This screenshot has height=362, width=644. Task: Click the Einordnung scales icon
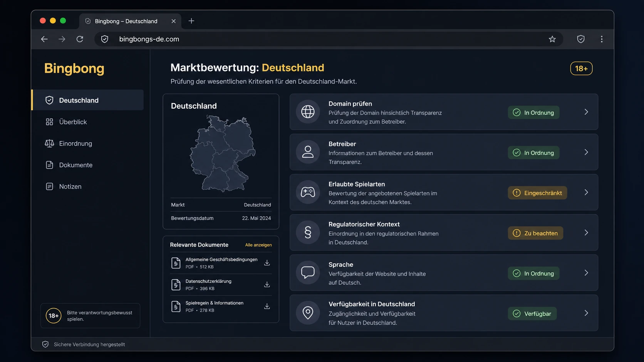[x=49, y=143]
